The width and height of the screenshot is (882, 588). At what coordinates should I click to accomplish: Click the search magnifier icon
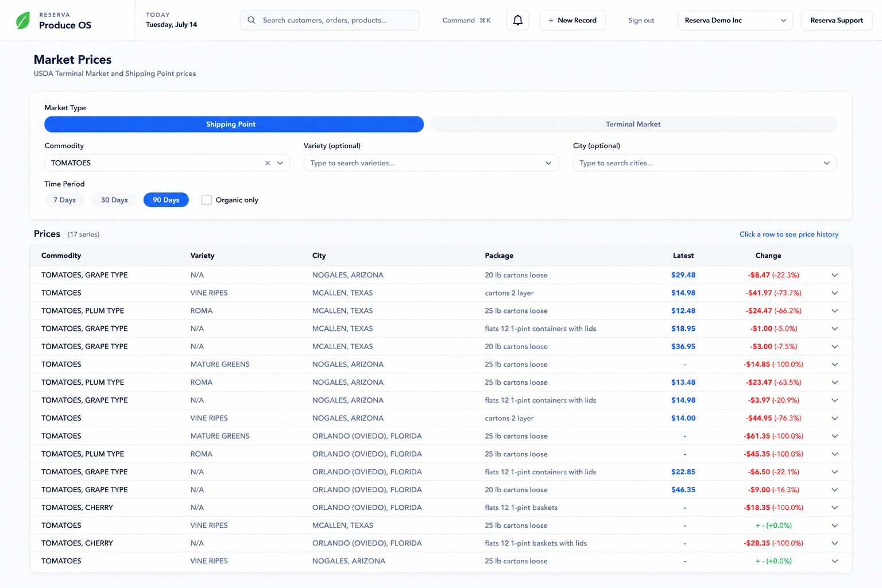(x=252, y=20)
